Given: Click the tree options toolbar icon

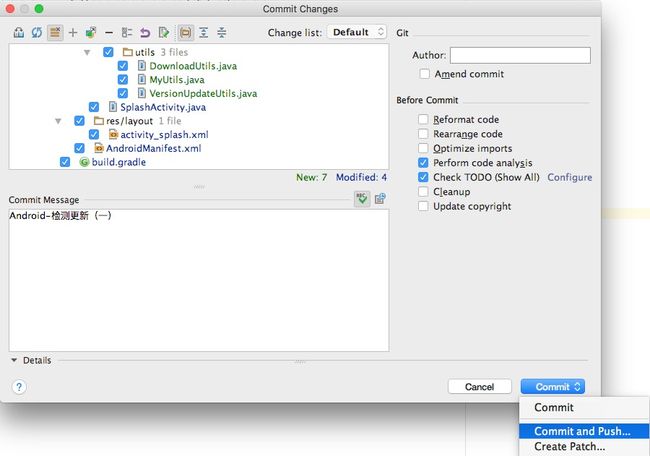Looking at the screenshot, I should (127, 32).
